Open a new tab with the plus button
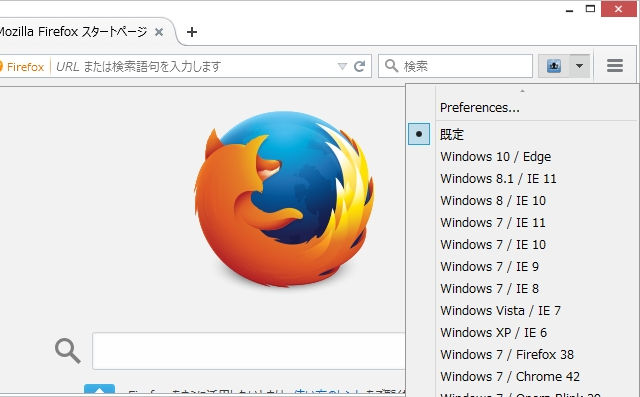Image resolution: width=640 pixels, height=397 pixels. click(191, 32)
